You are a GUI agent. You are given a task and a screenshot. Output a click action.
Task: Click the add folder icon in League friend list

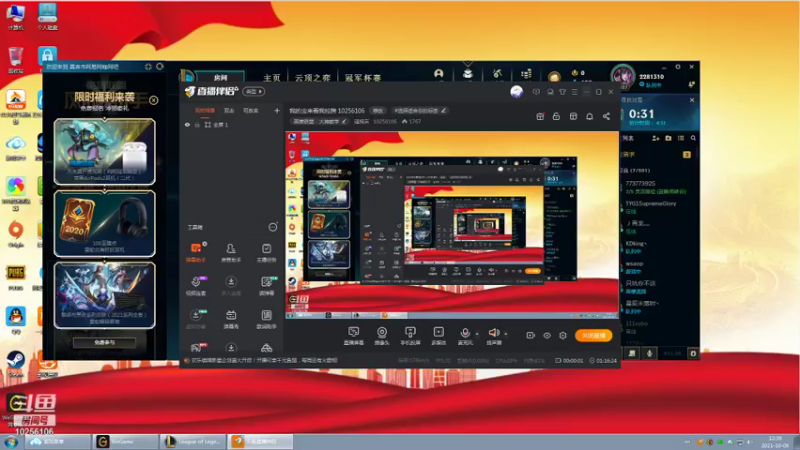(668, 138)
